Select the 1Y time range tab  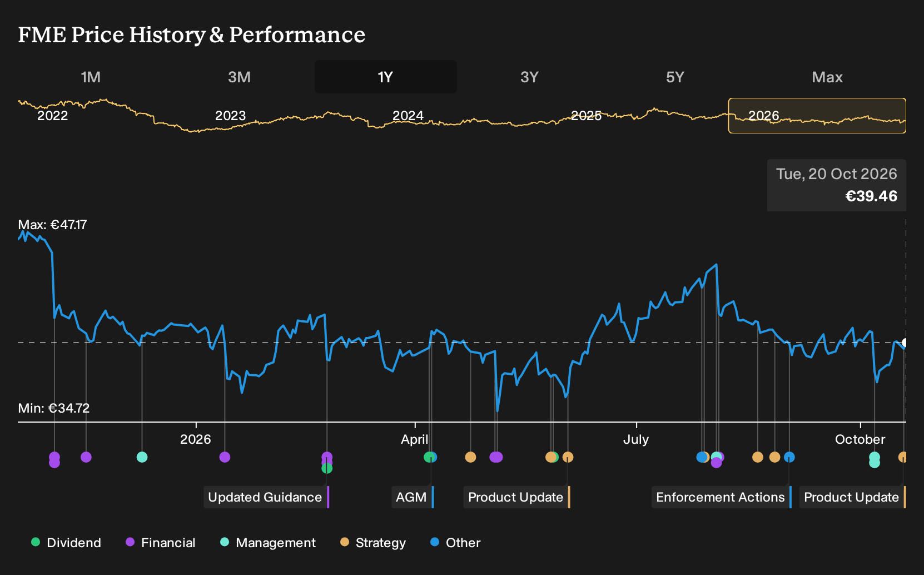385,77
